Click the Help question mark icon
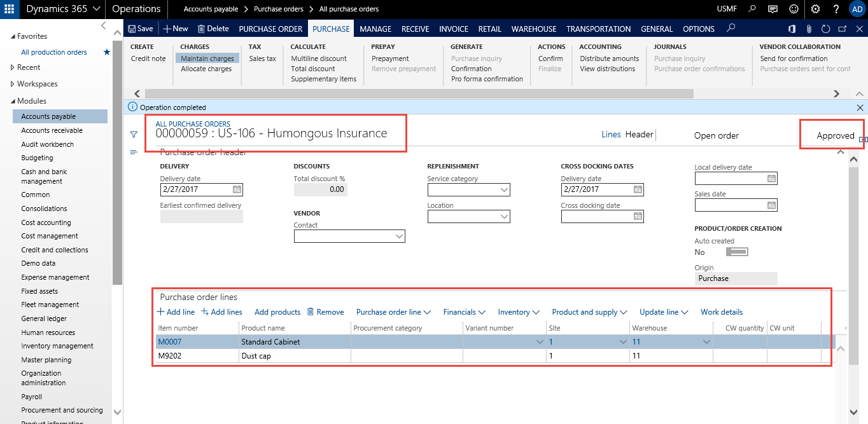The image size is (868, 424). [835, 9]
